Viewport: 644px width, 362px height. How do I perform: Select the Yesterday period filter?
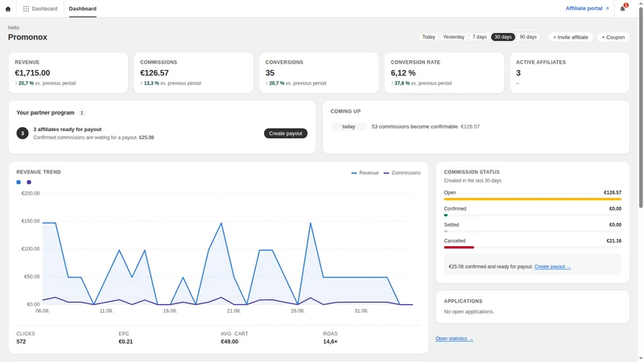point(453,37)
